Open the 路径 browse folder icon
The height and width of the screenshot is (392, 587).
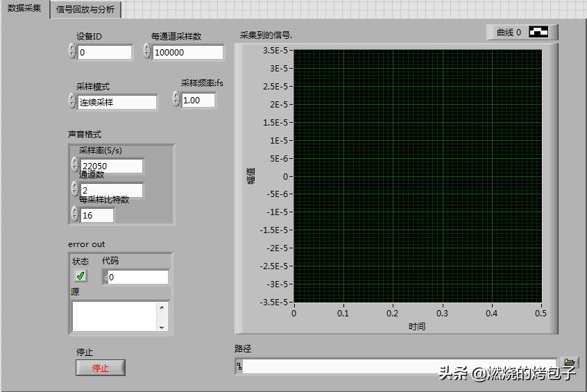(x=570, y=362)
